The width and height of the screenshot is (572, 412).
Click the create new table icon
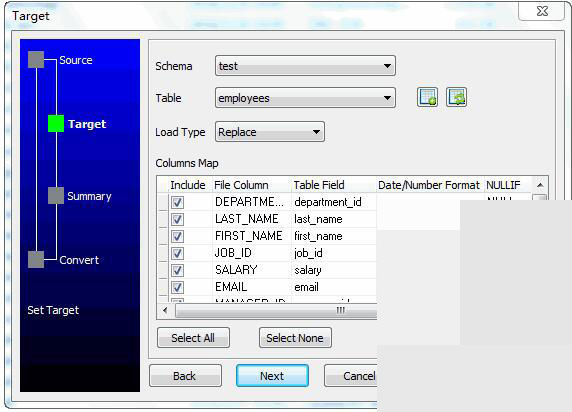[427, 97]
